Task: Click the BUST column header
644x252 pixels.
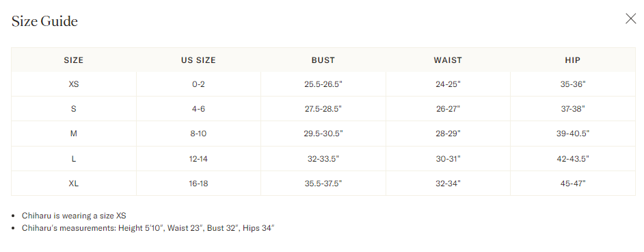Action: (x=323, y=60)
